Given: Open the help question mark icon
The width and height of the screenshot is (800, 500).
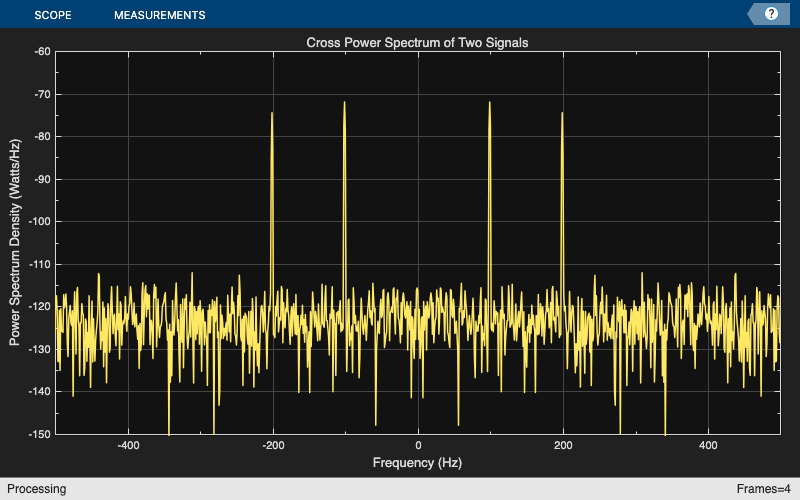Looking at the screenshot, I should 771,14.
